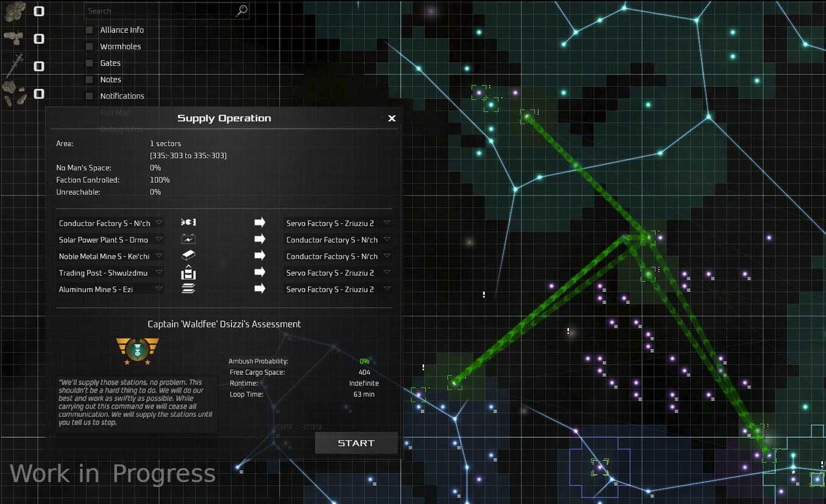Toggle the Alliance Info checkbox
This screenshot has width=826, height=504.
pyautogui.click(x=90, y=30)
